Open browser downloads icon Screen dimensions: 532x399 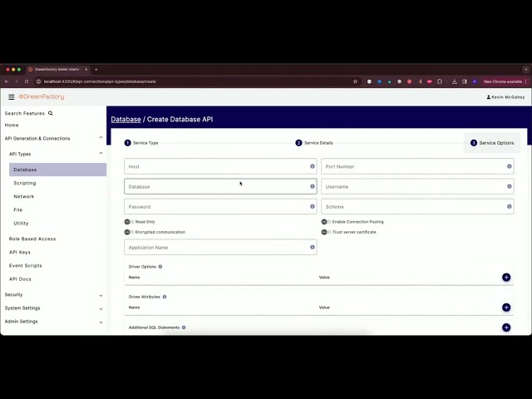click(455, 81)
